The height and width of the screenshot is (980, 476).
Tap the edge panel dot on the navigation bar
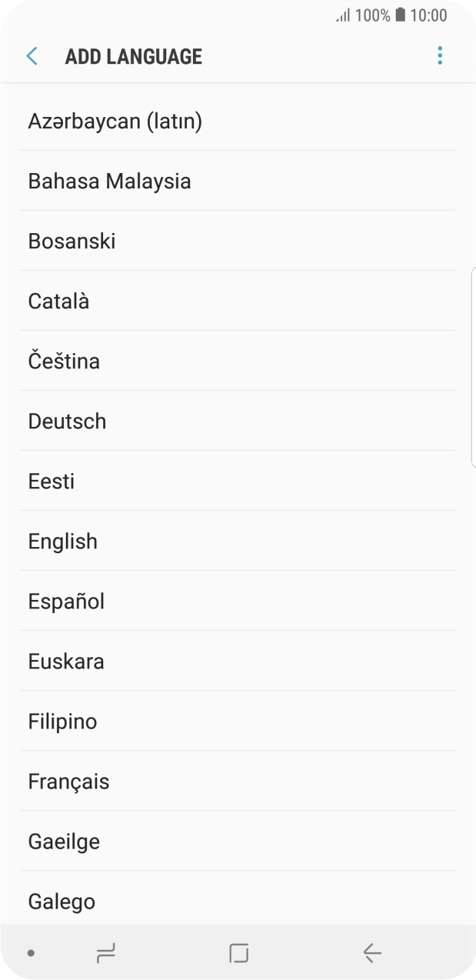(x=29, y=952)
